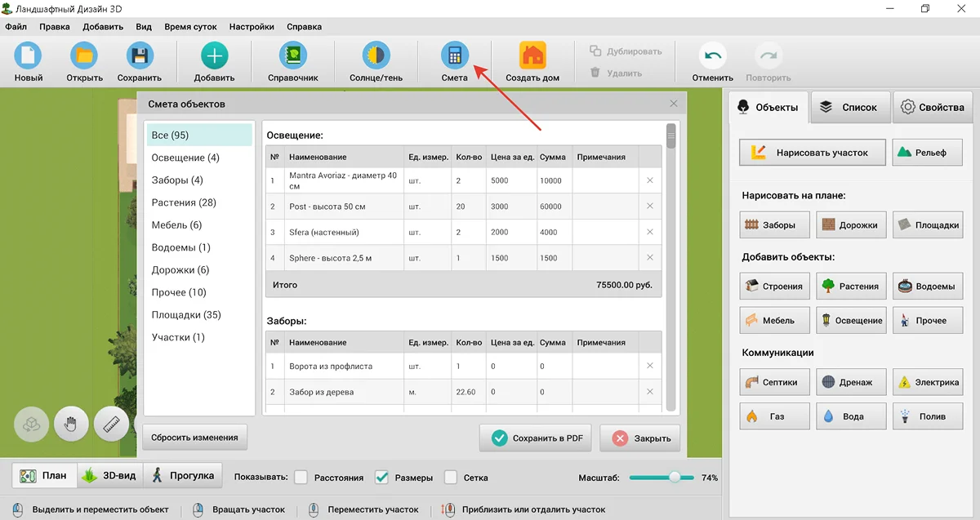Close Смета объектов dialog with X
Image resolution: width=980 pixels, height=520 pixels.
pos(674,104)
